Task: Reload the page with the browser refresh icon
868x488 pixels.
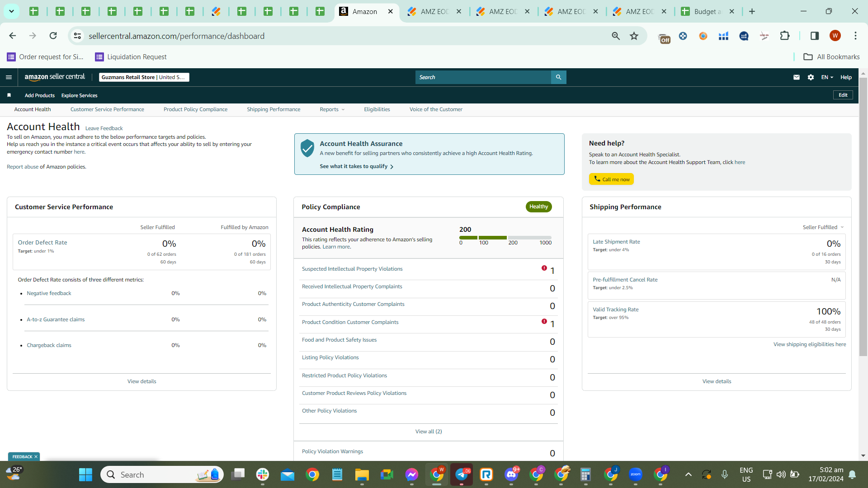Action: click(53, 36)
